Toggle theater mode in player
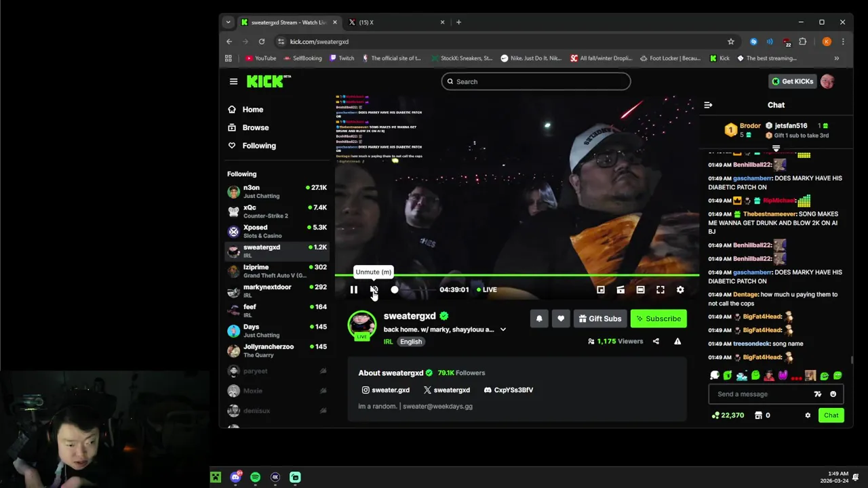The width and height of the screenshot is (868, 488). 640,289
